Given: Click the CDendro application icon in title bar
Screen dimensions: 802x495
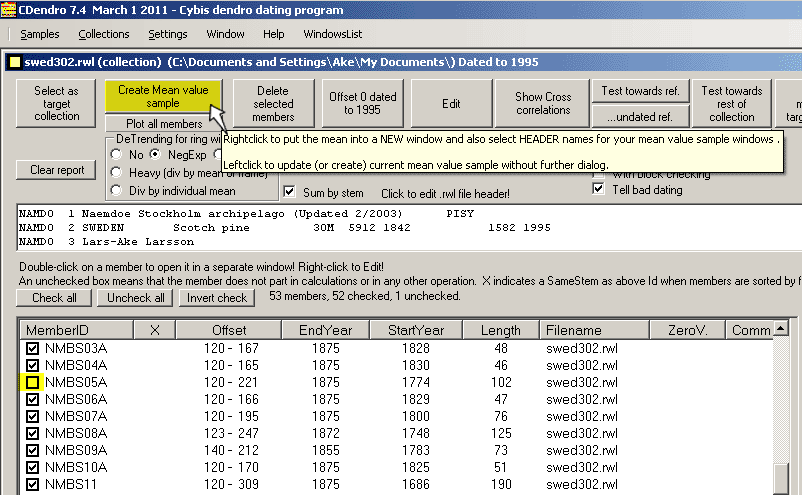Looking at the screenshot, I should 8,9.
